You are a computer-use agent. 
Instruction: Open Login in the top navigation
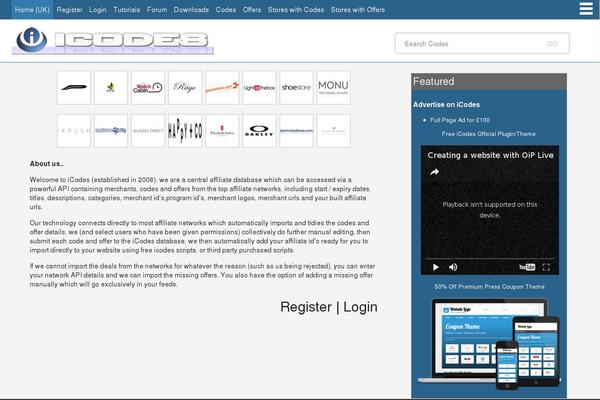coord(98,10)
